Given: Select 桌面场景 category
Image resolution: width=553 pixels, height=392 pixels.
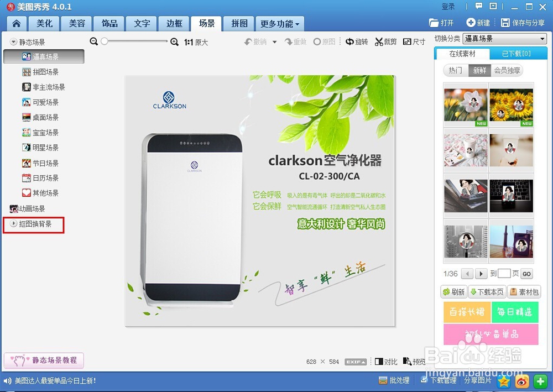Looking at the screenshot, I should (40, 117).
